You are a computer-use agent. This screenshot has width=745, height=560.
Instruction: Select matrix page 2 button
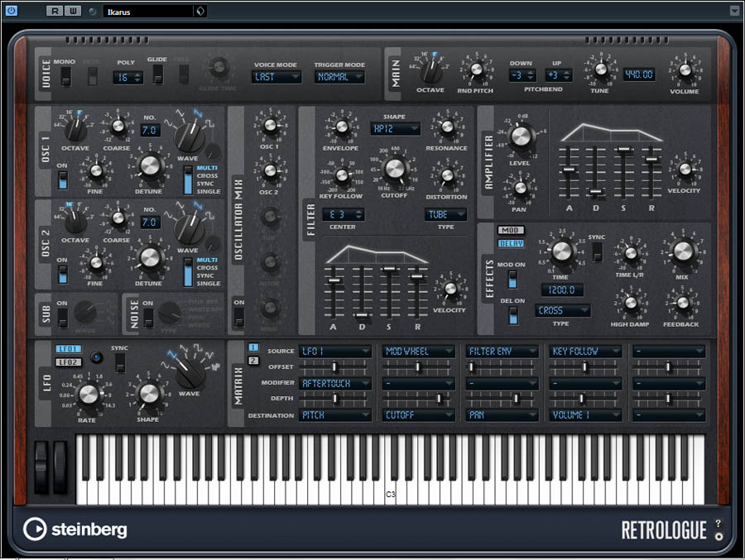pyautogui.click(x=253, y=361)
